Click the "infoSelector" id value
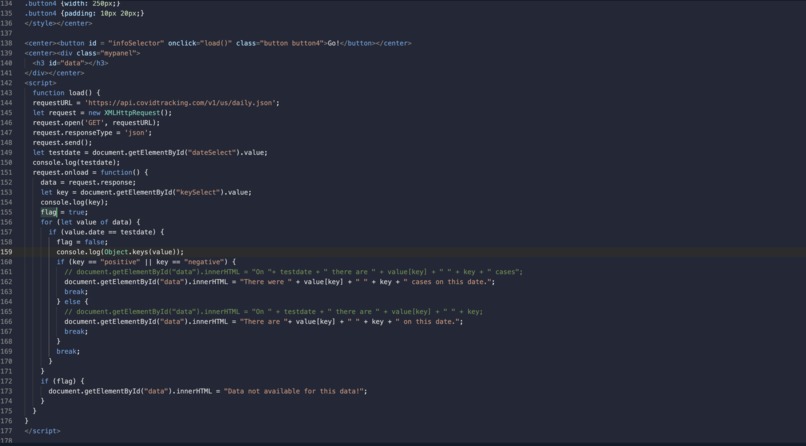 tap(136, 43)
